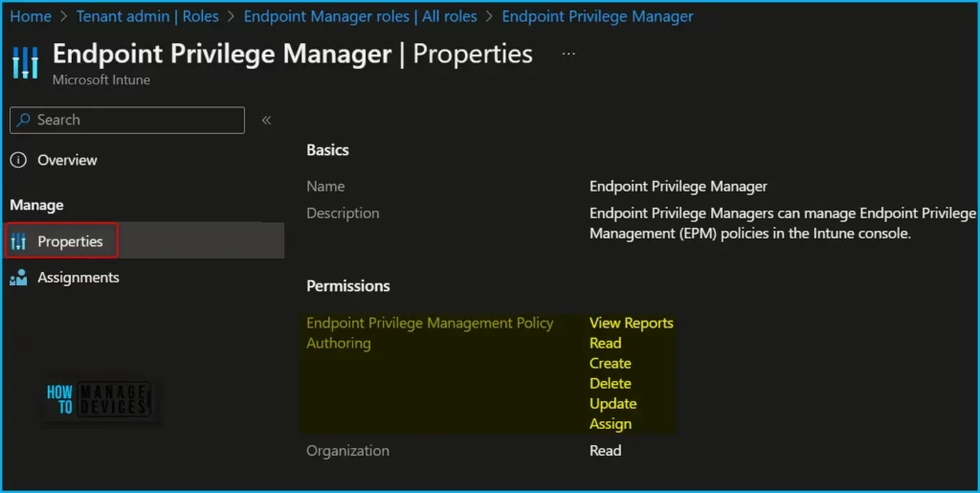Screen dimensions: 980x493
Task: Go to Tenant admin | Roles breadcrumb
Action: (x=147, y=16)
